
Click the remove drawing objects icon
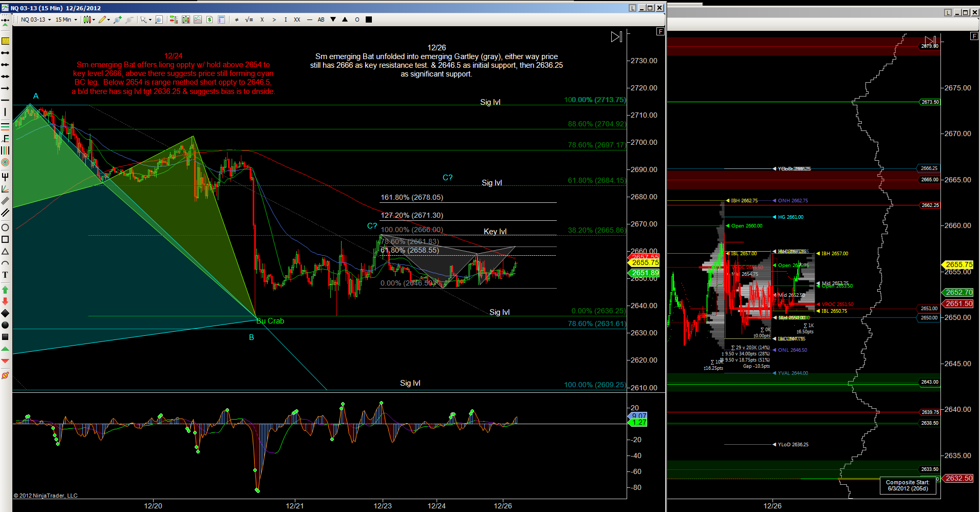(x=129, y=20)
